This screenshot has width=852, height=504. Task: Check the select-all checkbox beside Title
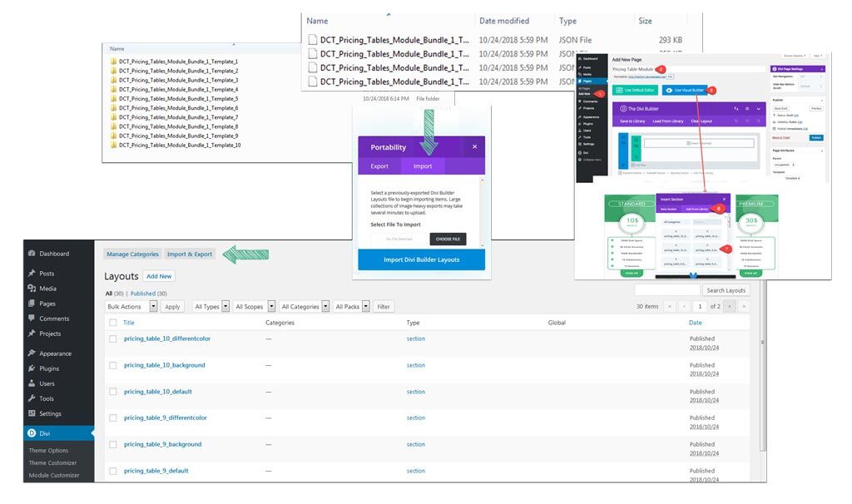[113, 323]
